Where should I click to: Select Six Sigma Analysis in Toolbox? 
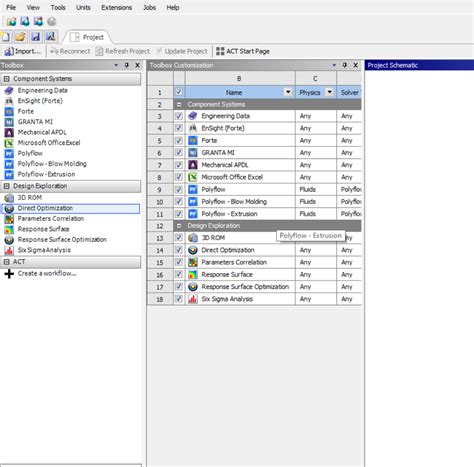pyautogui.click(x=44, y=250)
